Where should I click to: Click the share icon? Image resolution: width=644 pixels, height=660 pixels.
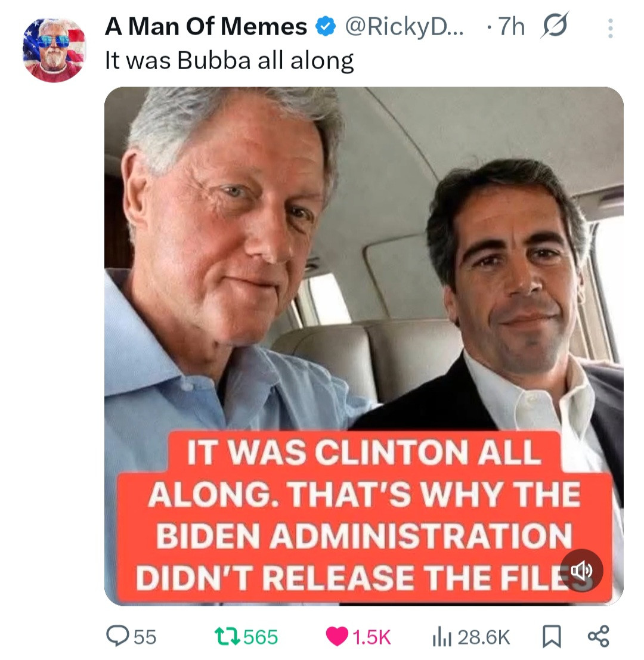tap(597, 637)
